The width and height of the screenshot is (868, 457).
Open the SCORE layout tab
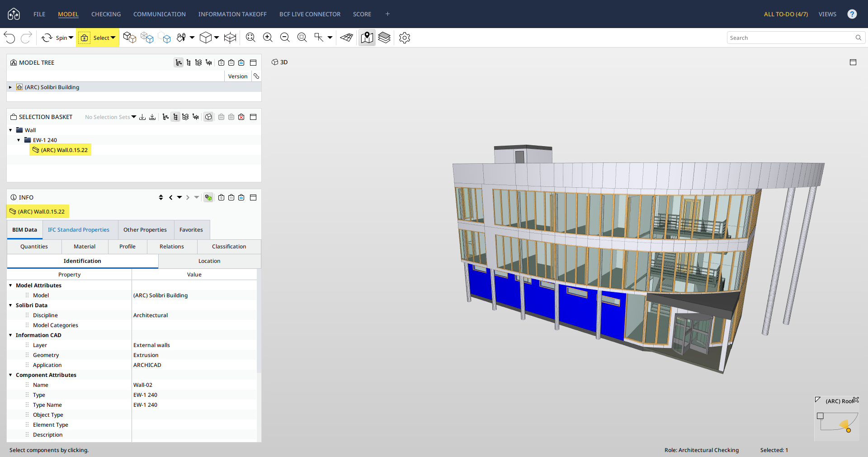(362, 14)
